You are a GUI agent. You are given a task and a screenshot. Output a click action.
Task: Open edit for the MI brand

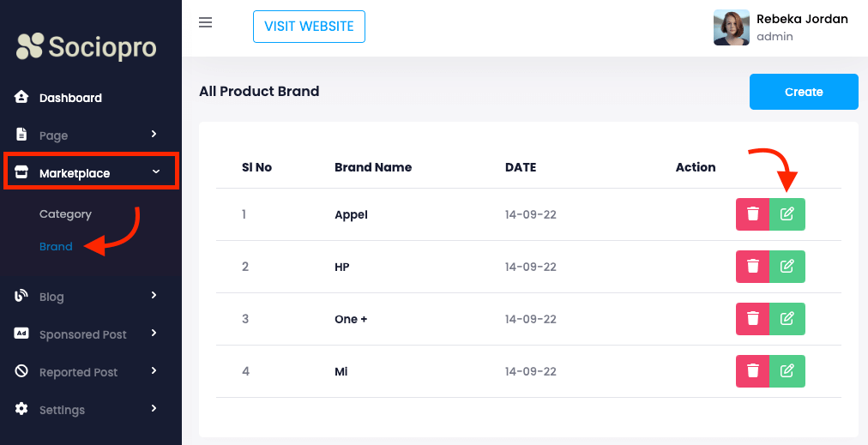(x=787, y=371)
